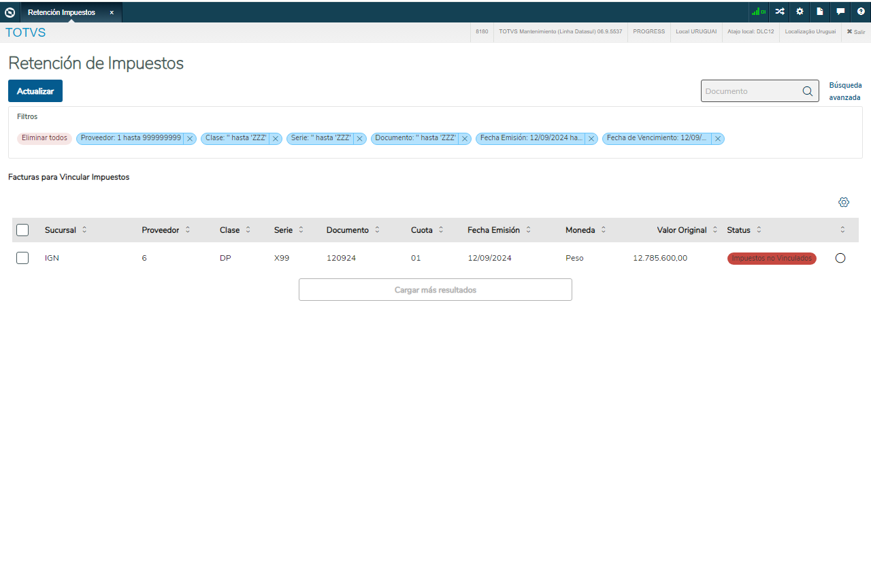Close the Retención Impuestos tab
The height and width of the screenshot is (588, 871).
click(112, 12)
